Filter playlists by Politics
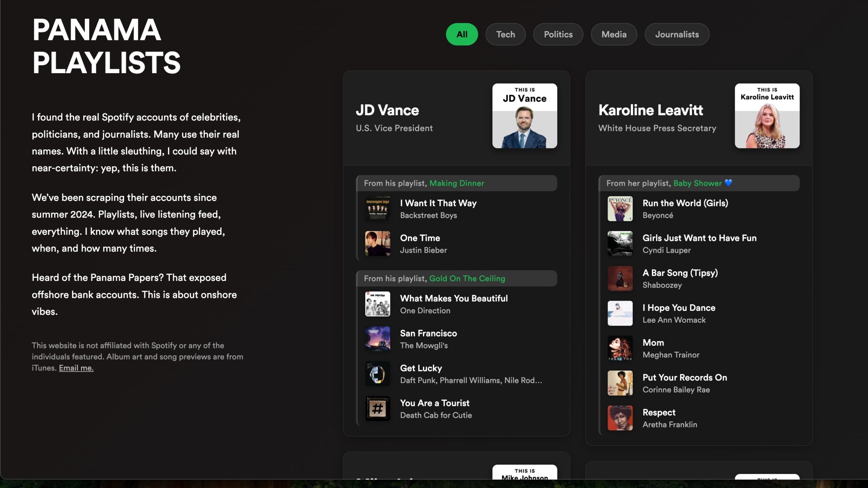Viewport: 868px width, 488px height. (558, 34)
